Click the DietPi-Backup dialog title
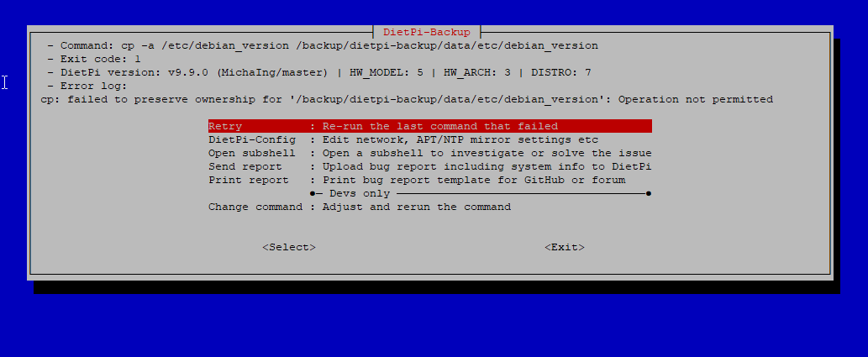868x357 pixels. [x=427, y=32]
